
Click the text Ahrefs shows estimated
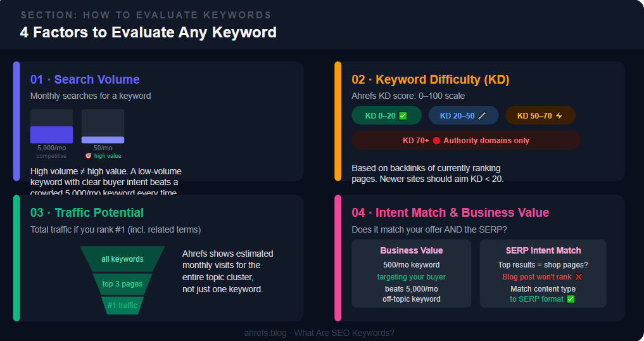point(227,254)
